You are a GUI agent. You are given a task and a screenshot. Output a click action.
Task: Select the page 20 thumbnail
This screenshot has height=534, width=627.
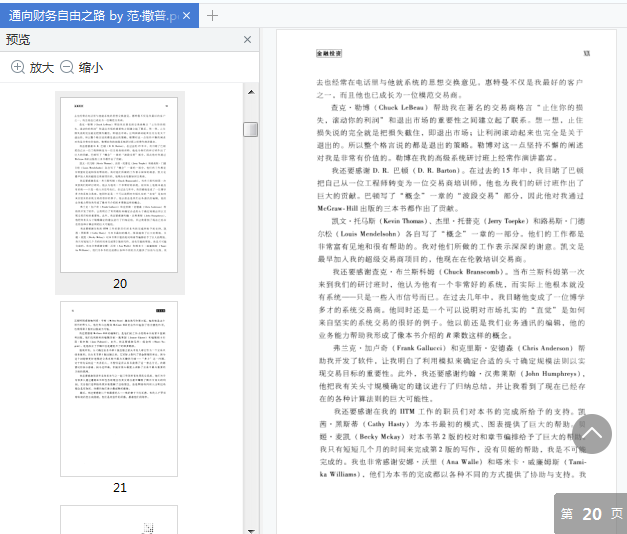click(x=119, y=185)
